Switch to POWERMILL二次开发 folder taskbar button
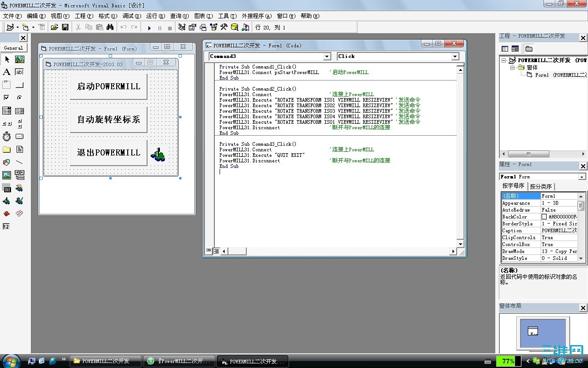This screenshot has width=588, height=368. (x=105, y=361)
